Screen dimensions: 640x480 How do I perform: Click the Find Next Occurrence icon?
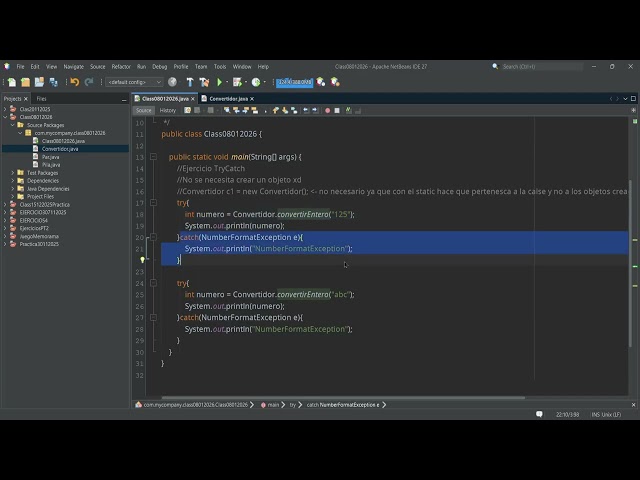[245, 110]
